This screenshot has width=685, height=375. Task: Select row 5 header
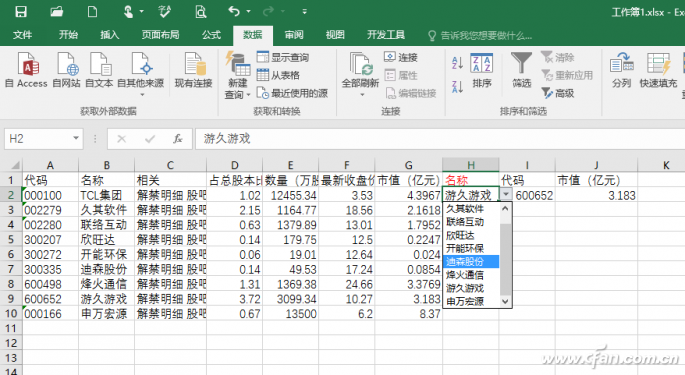[11, 240]
